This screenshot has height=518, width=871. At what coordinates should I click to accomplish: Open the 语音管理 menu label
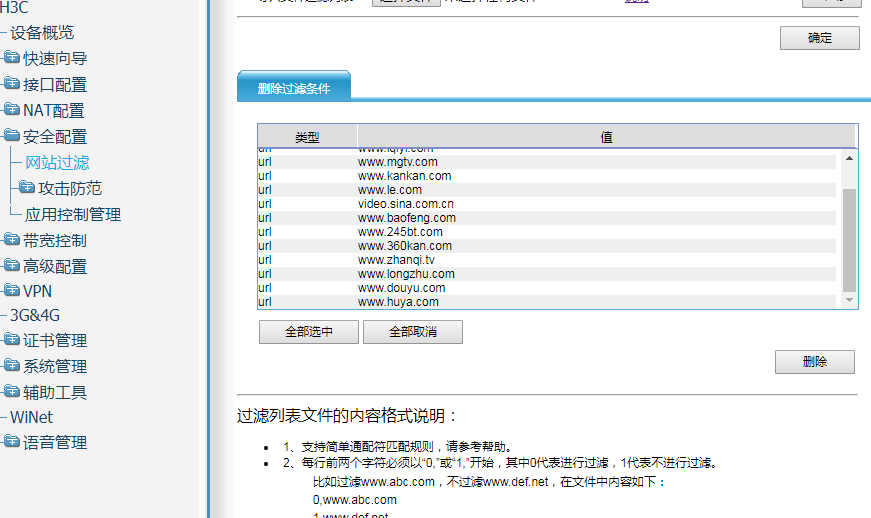[55, 442]
